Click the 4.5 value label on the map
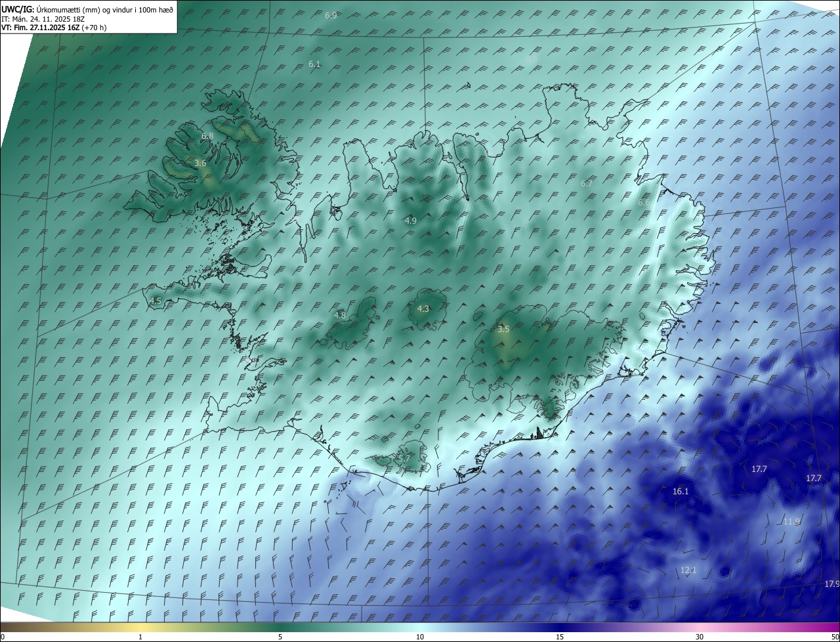 (x=156, y=301)
